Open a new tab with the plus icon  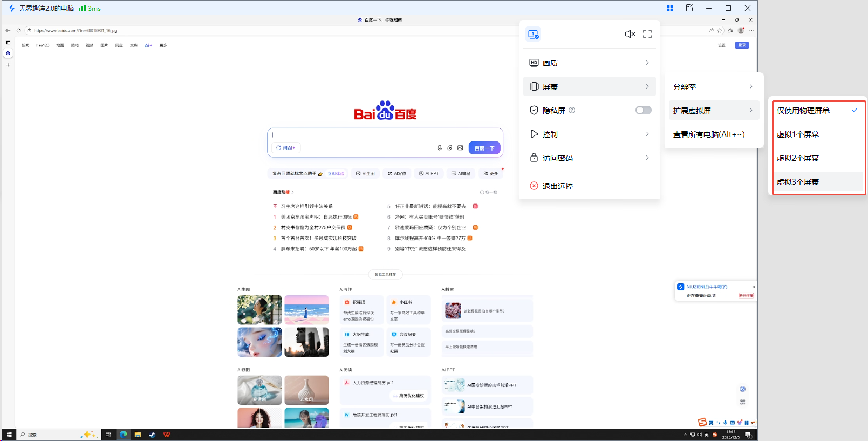[8, 65]
